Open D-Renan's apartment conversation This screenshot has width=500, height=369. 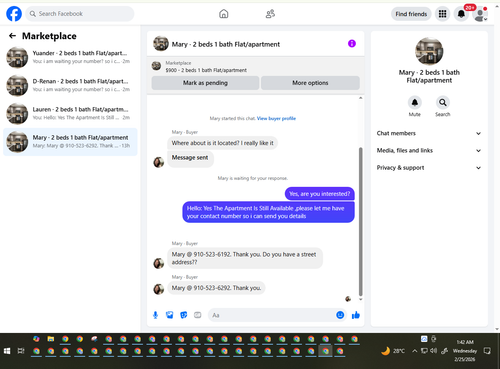click(x=70, y=85)
